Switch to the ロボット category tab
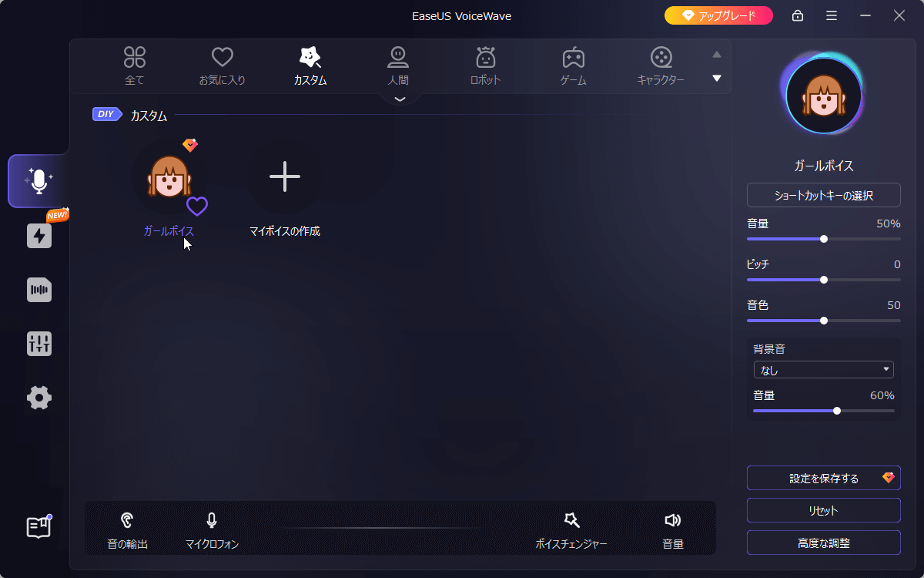924x578 pixels. pos(485,66)
